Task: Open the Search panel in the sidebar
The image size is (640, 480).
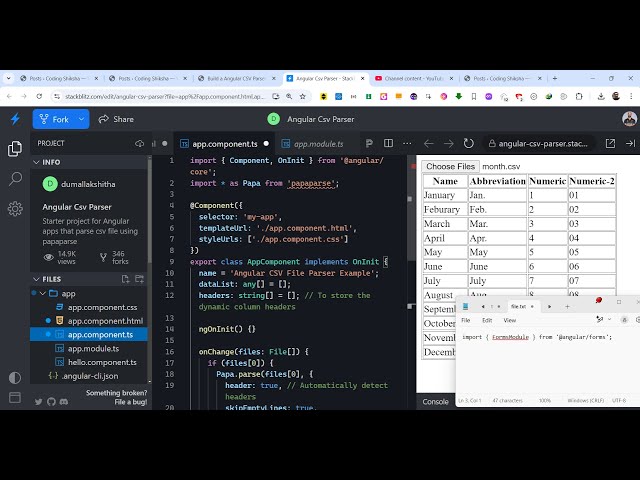Action: [x=15, y=179]
